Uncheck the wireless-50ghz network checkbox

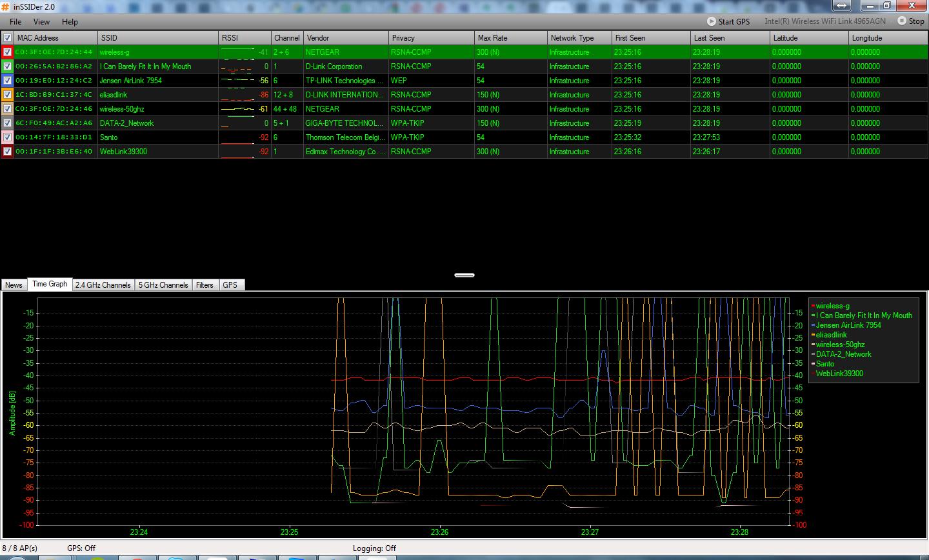coord(7,109)
